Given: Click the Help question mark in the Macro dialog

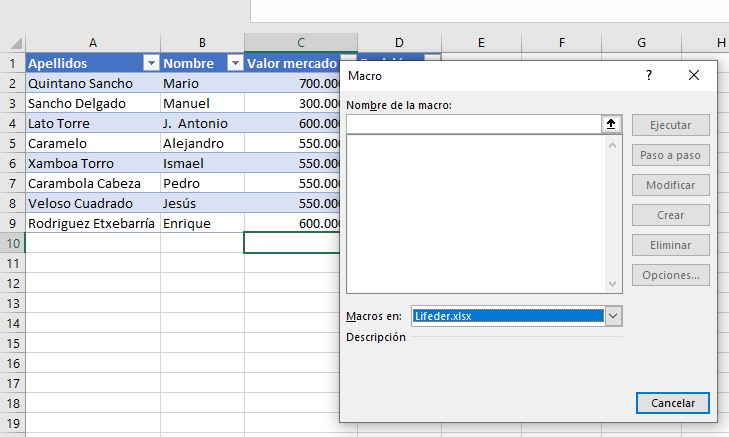Looking at the screenshot, I should coord(649,75).
